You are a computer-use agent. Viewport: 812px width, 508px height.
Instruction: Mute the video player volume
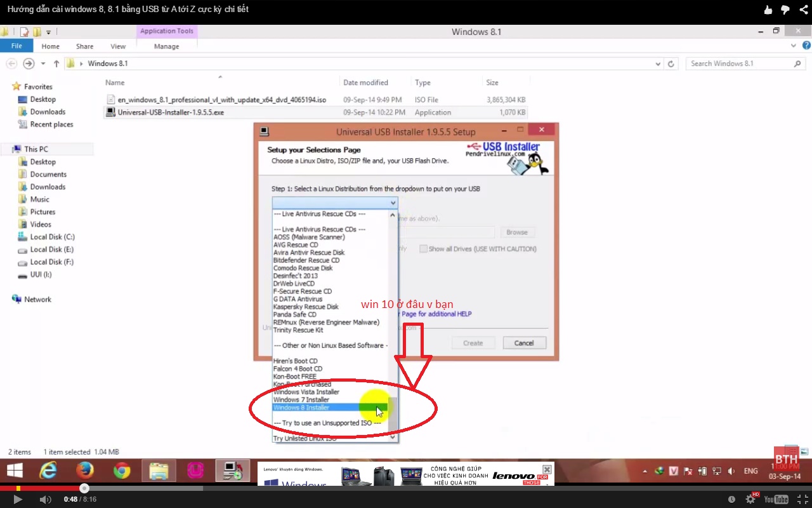(x=45, y=500)
